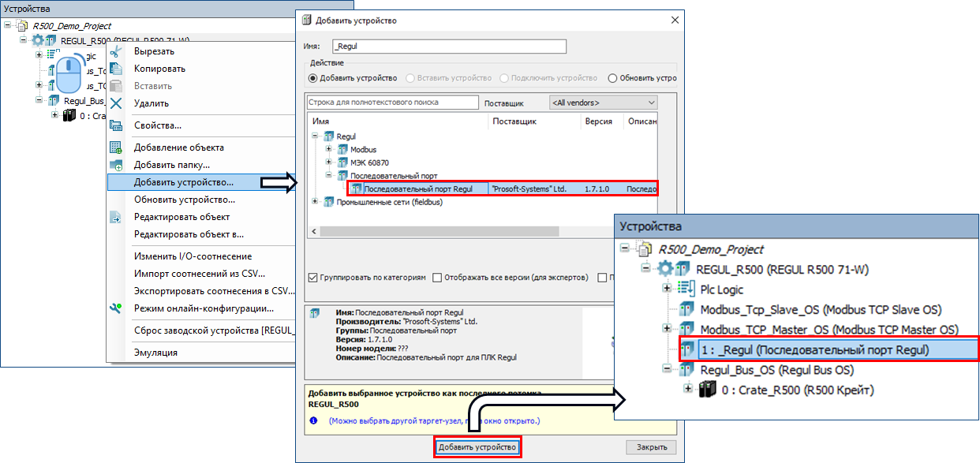Click the full-text search input field

392,103
